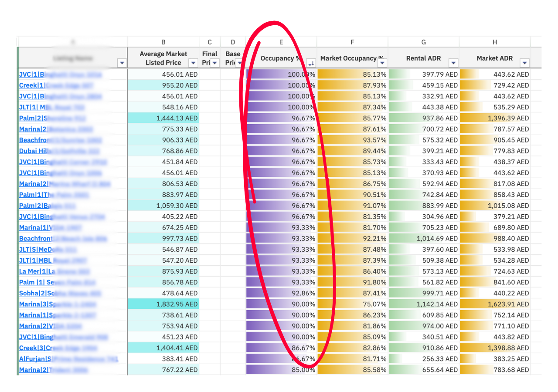Open the Dubai Hills listing link

[35, 151]
